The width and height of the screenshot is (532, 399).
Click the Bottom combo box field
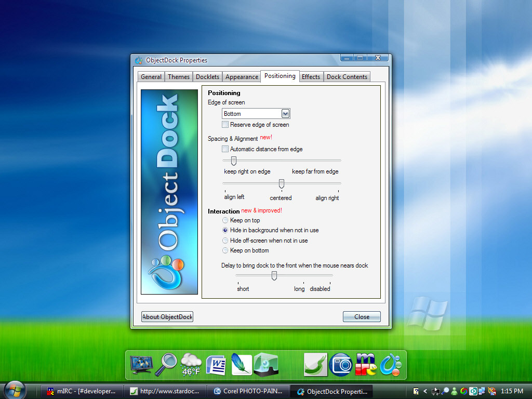coord(256,114)
